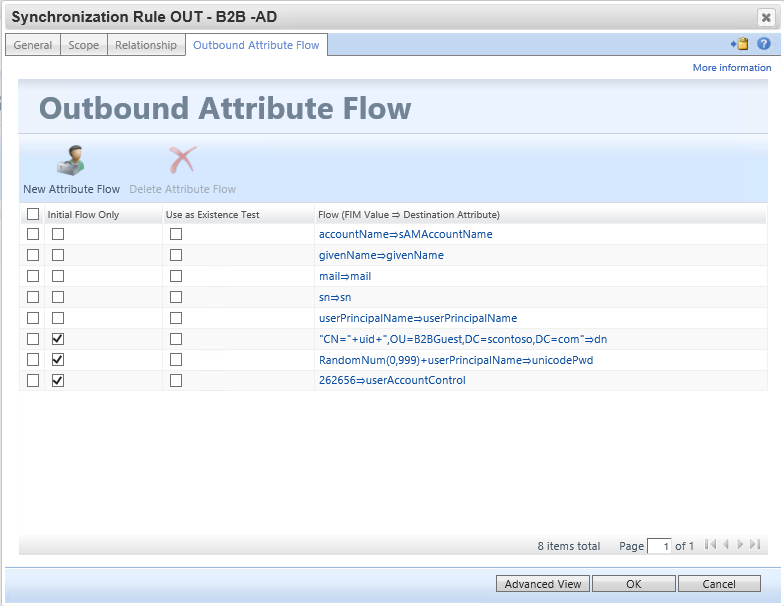Go to previous page arrow
The height and width of the screenshot is (606, 784).
[726, 544]
